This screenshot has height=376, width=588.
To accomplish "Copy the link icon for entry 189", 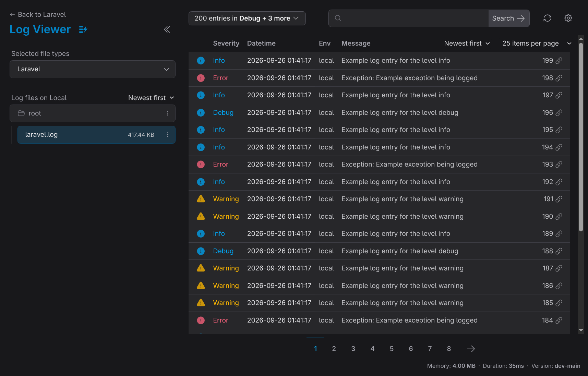I will (x=559, y=234).
